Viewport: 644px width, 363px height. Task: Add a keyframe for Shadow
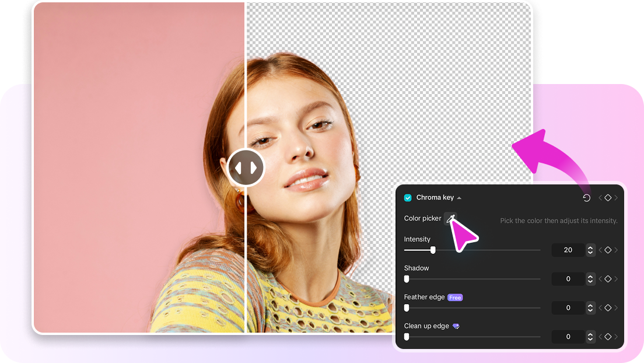[608, 278]
